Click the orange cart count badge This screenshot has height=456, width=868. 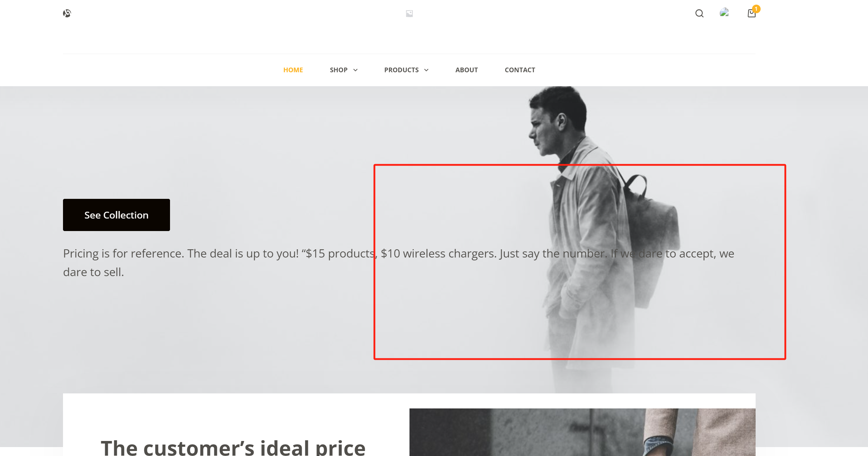pos(756,9)
